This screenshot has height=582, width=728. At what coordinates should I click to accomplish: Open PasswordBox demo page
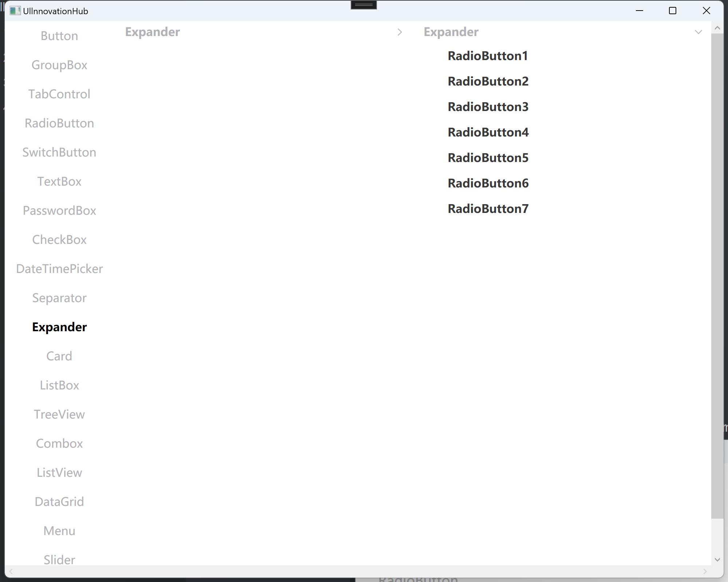pyautogui.click(x=59, y=210)
